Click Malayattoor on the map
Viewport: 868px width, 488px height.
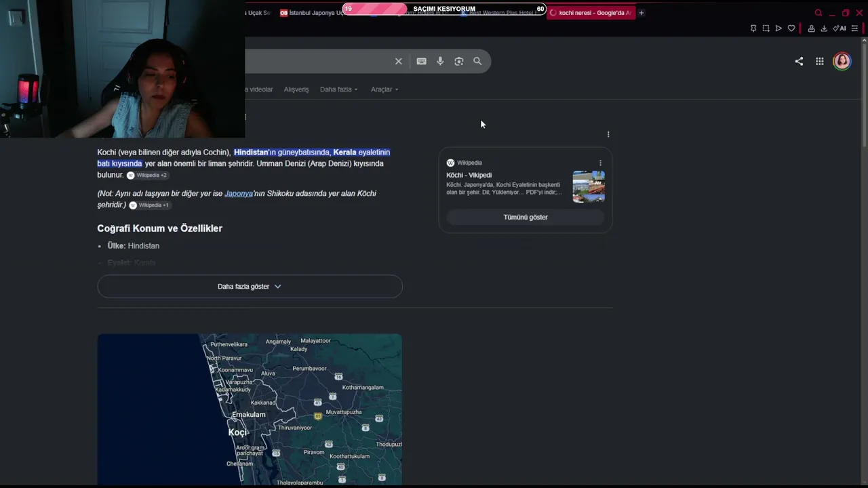point(315,341)
